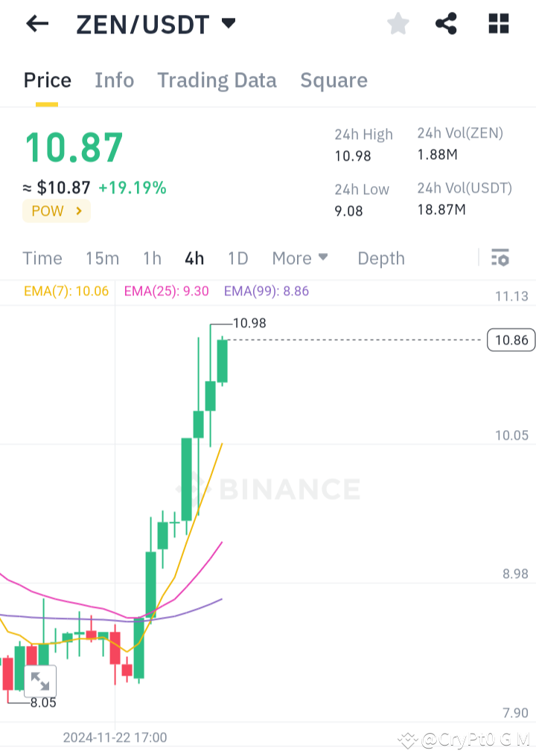Open the Trading Data tab
Viewport: 536px width, 756px height.
217,80
